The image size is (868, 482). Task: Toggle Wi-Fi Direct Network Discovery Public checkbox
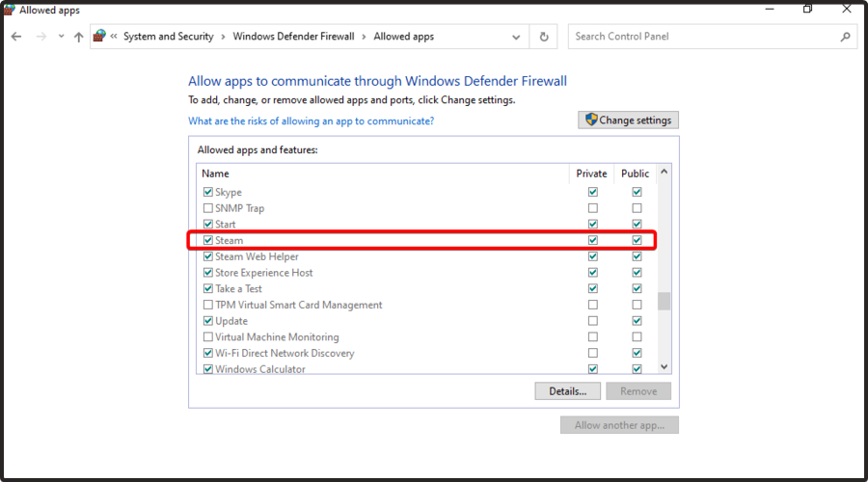click(x=637, y=353)
